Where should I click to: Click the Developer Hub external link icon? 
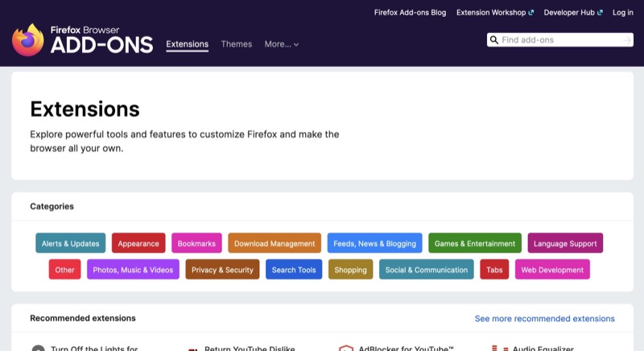[x=600, y=12]
